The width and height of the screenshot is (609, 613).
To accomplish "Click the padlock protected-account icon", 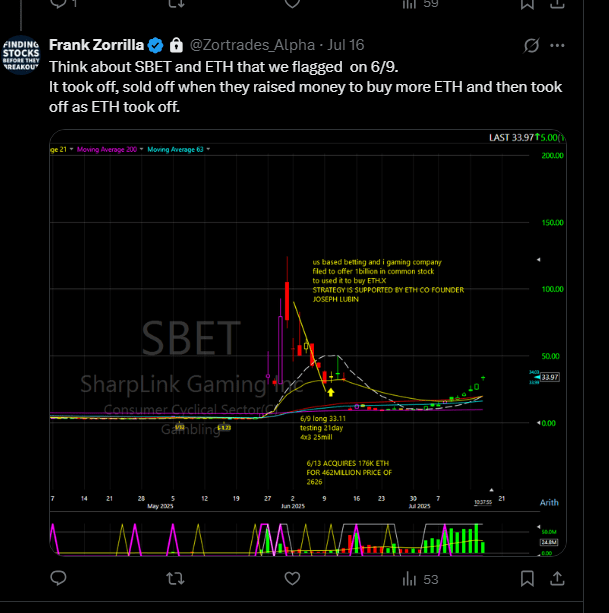I will (176, 45).
